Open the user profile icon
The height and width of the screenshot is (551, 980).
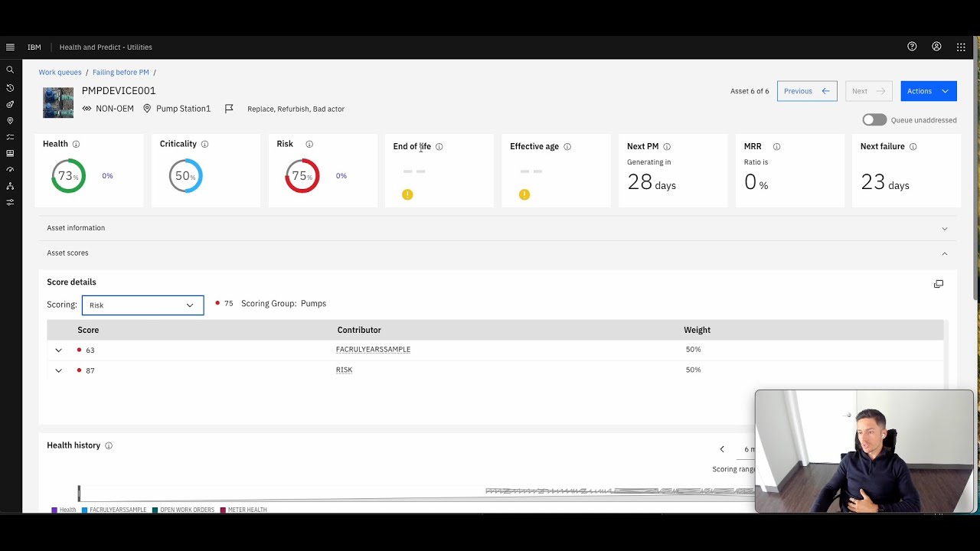(936, 47)
